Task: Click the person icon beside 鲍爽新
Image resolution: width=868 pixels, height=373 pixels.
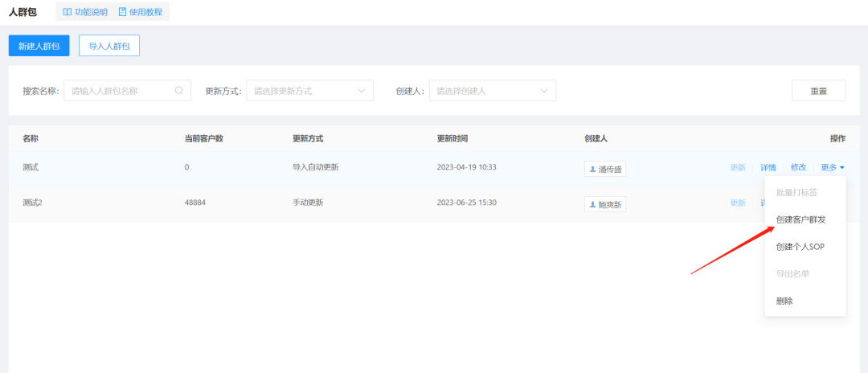Action: click(593, 204)
